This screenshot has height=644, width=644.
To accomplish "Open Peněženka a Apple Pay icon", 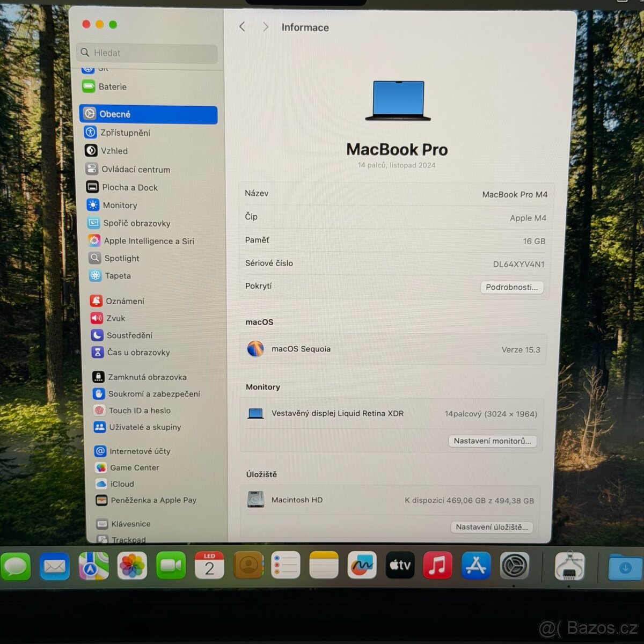I will [x=101, y=500].
